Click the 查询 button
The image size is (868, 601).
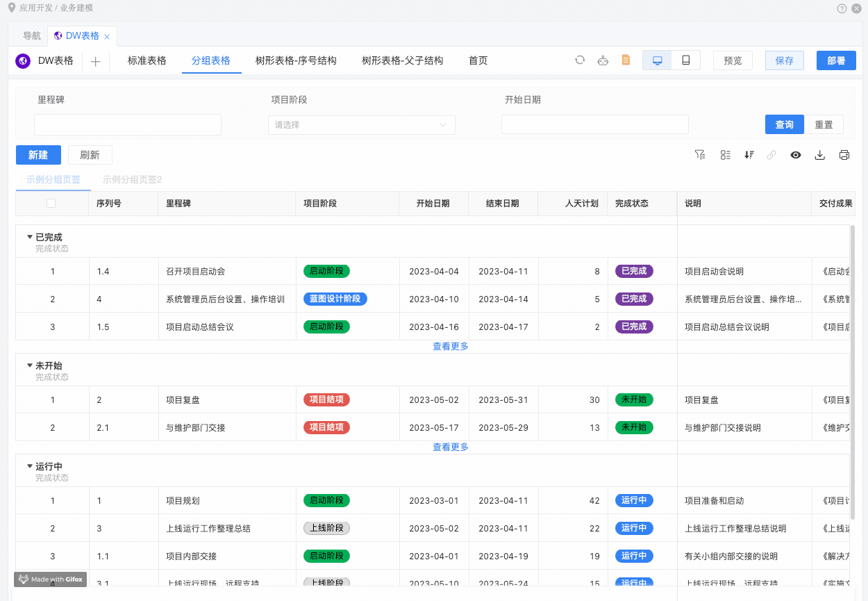[x=785, y=124]
